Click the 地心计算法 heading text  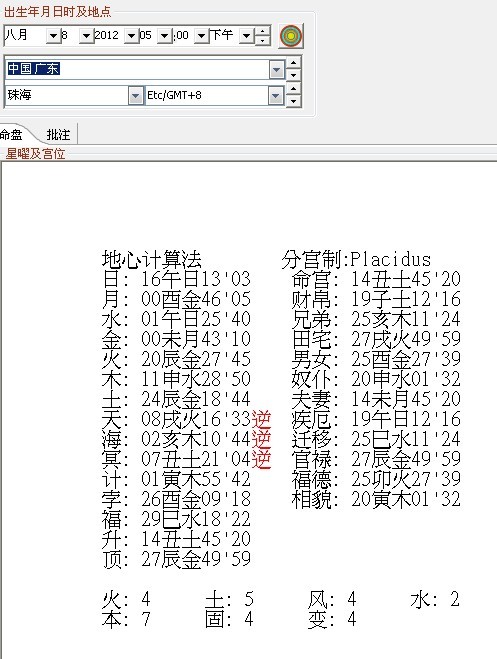[x=152, y=259]
